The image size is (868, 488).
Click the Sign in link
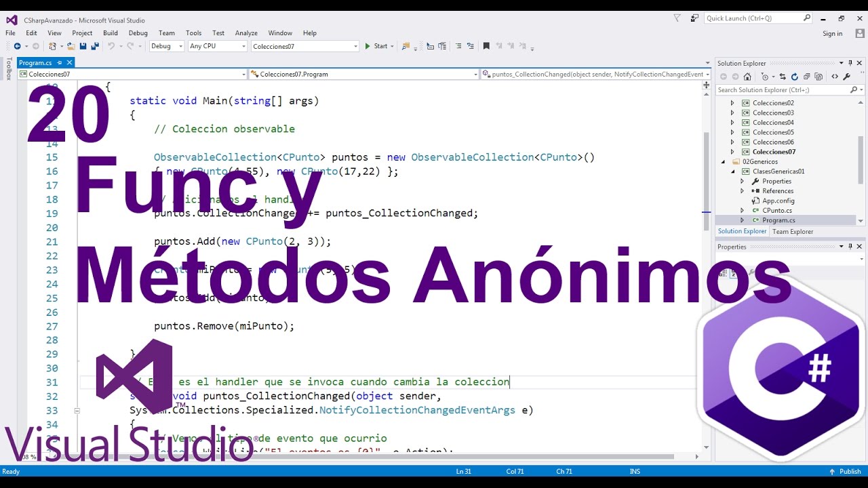(833, 33)
